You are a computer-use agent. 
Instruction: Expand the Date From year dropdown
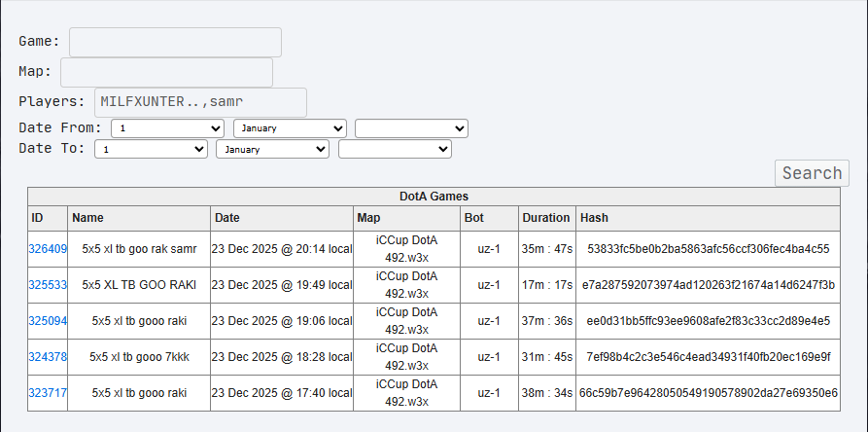coord(411,128)
